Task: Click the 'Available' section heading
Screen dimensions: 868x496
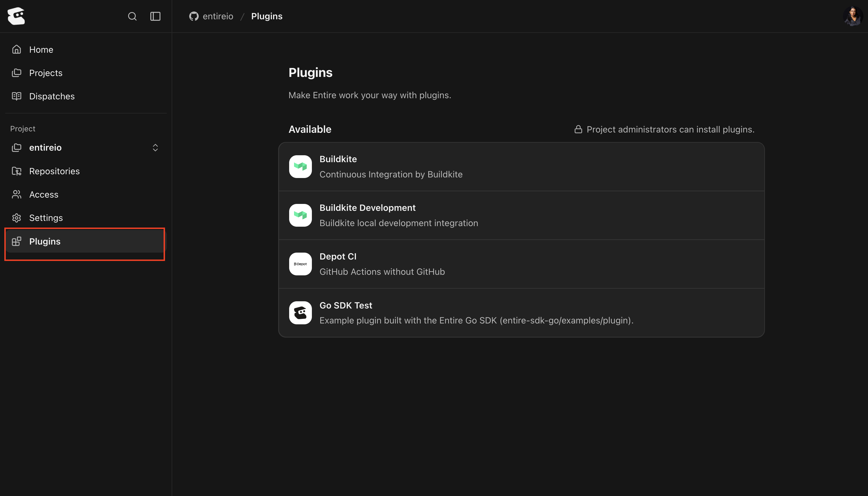Action: pyautogui.click(x=310, y=129)
